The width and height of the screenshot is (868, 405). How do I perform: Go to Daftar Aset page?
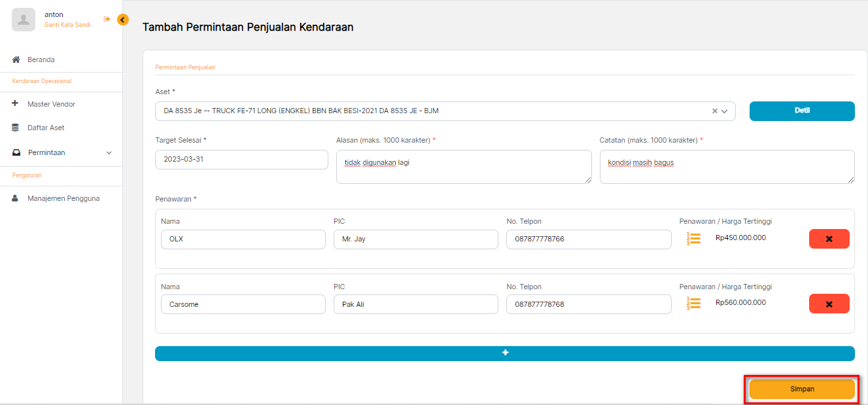[46, 128]
